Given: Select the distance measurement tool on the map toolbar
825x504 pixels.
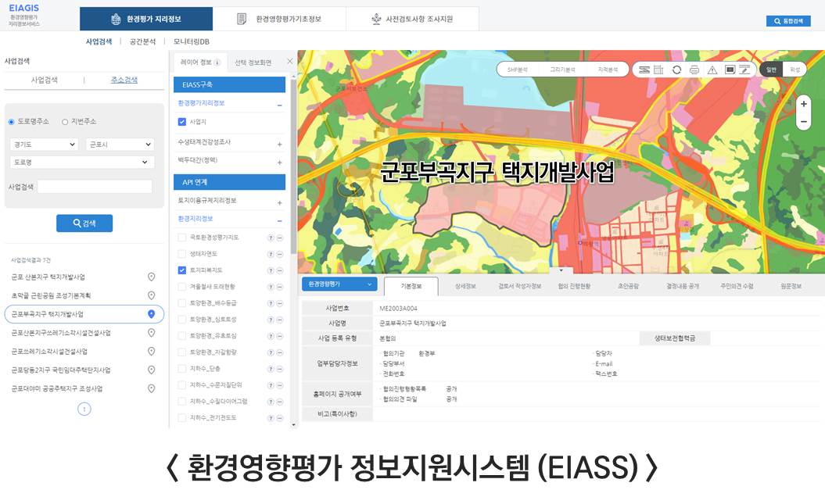Looking at the screenshot, I should tap(644, 70).
